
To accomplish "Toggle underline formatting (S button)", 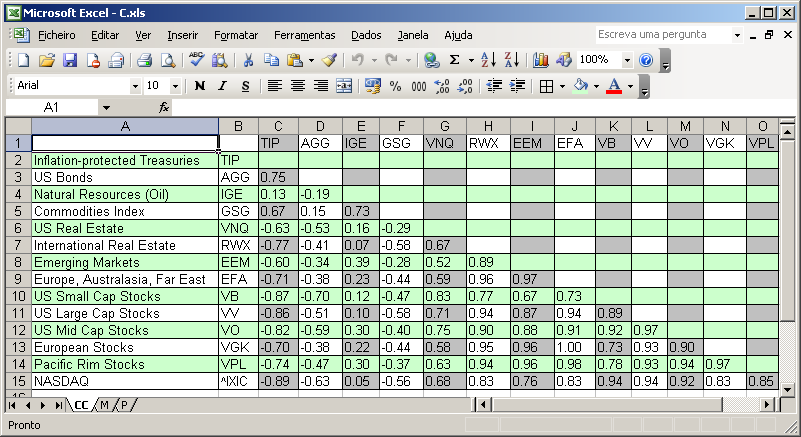I will [x=246, y=86].
